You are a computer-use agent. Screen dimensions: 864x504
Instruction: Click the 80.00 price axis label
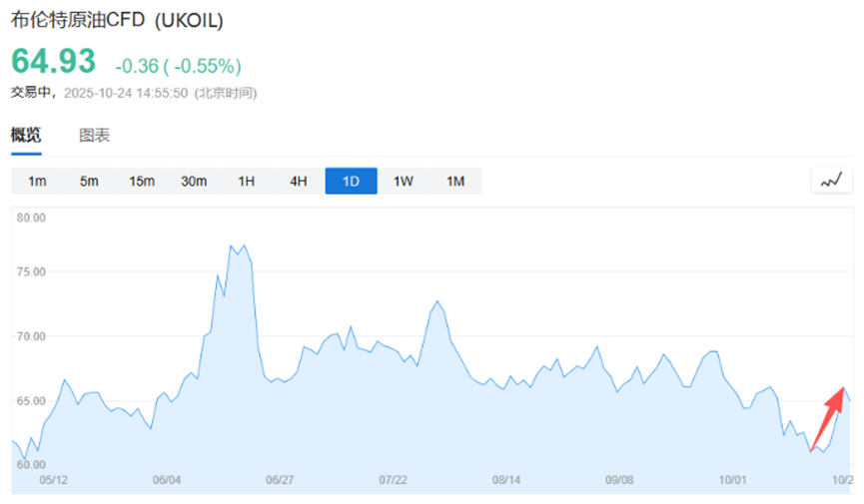tap(34, 219)
